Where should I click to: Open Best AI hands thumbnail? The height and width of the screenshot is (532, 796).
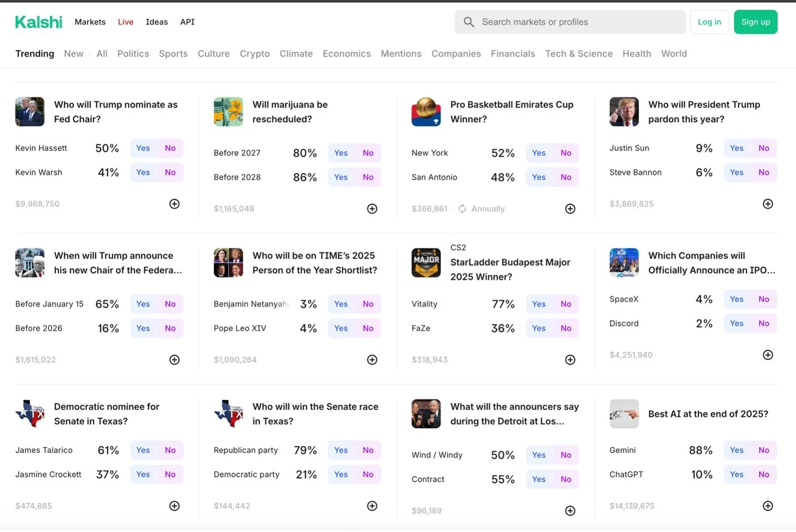pyautogui.click(x=624, y=413)
